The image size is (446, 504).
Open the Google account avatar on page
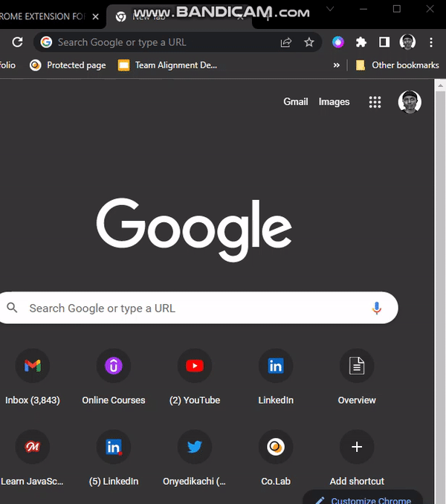pos(410,102)
